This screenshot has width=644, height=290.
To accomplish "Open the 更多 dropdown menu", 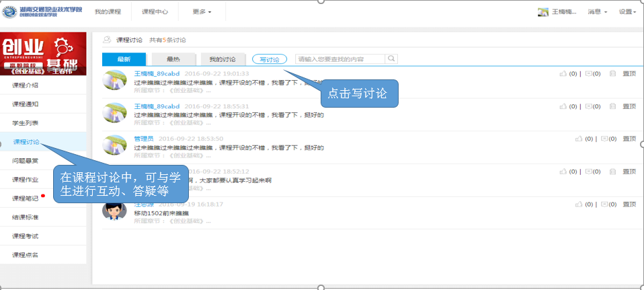I will tap(201, 12).
